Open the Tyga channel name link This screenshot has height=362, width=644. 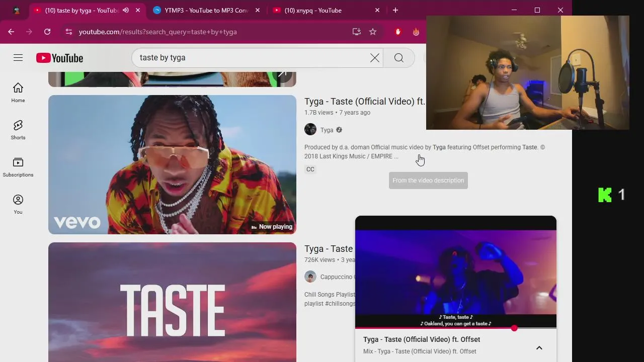pyautogui.click(x=327, y=130)
